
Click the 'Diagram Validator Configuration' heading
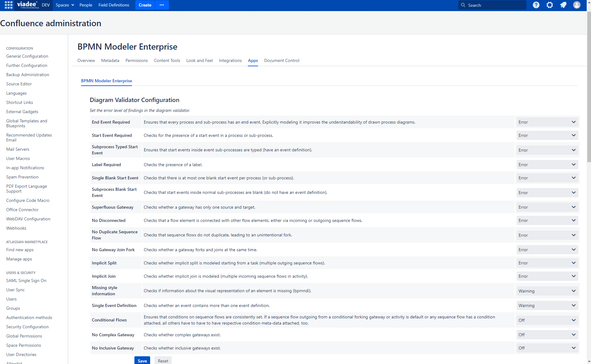pyautogui.click(x=134, y=100)
